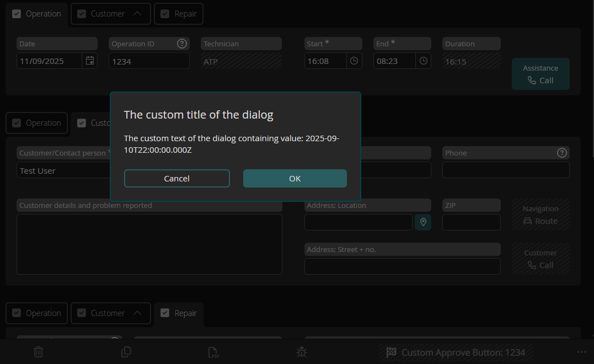Click the copy duplicate icon in bottom toolbar
Image resolution: width=594 pixels, height=364 pixels.
(x=126, y=352)
